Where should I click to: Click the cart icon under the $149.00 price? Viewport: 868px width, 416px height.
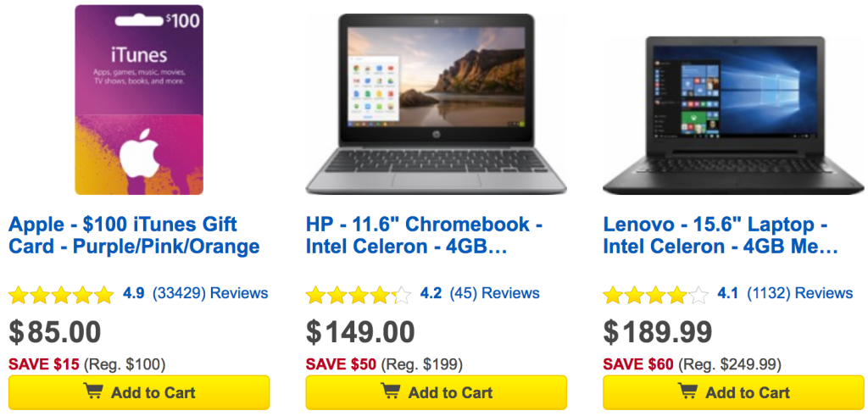390,391
